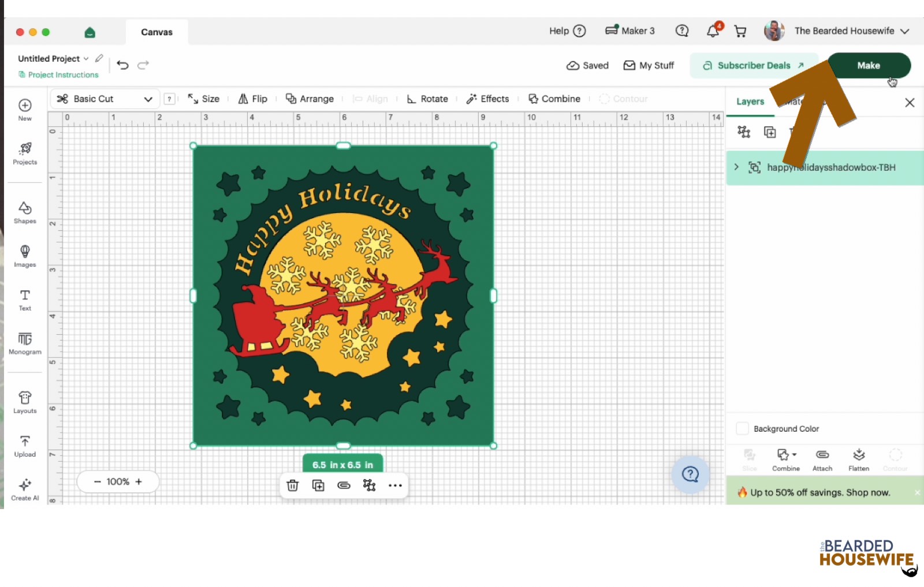Expand the happyholidaysshadowbox-TBH layer group

point(736,167)
